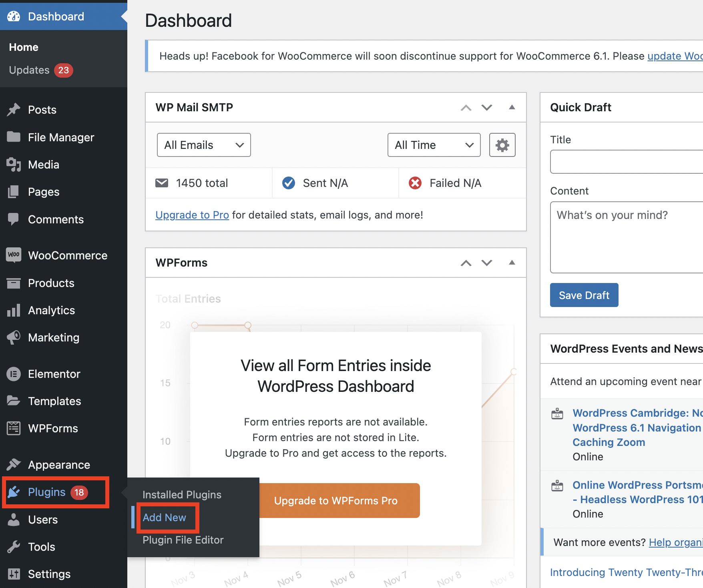The image size is (703, 588).
Task: Click the Media icon in sidebar
Action: click(x=14, y=165)
